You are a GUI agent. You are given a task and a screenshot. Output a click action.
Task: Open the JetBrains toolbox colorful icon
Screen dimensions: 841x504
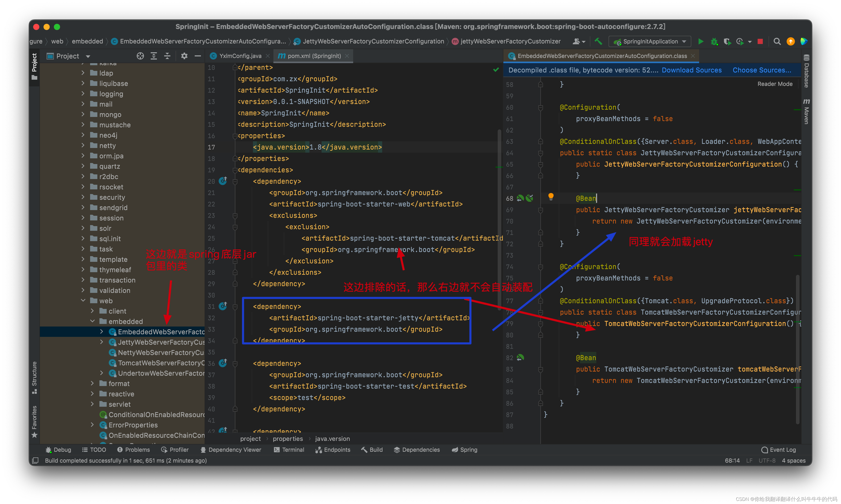804,41
